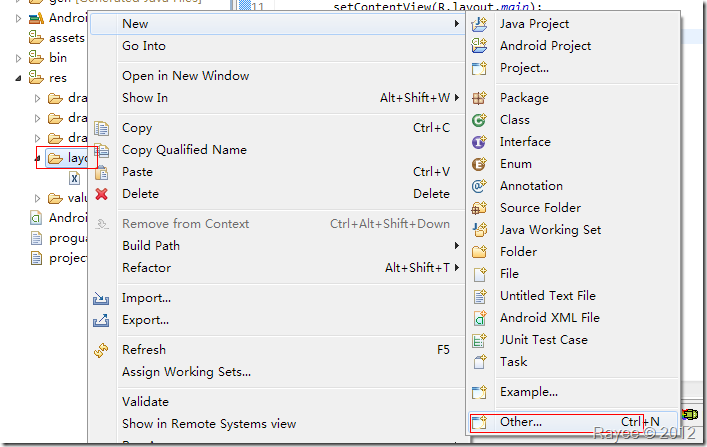Click the Java Working Set icon
Screen dimensions: 707x447
click(479, 230)
